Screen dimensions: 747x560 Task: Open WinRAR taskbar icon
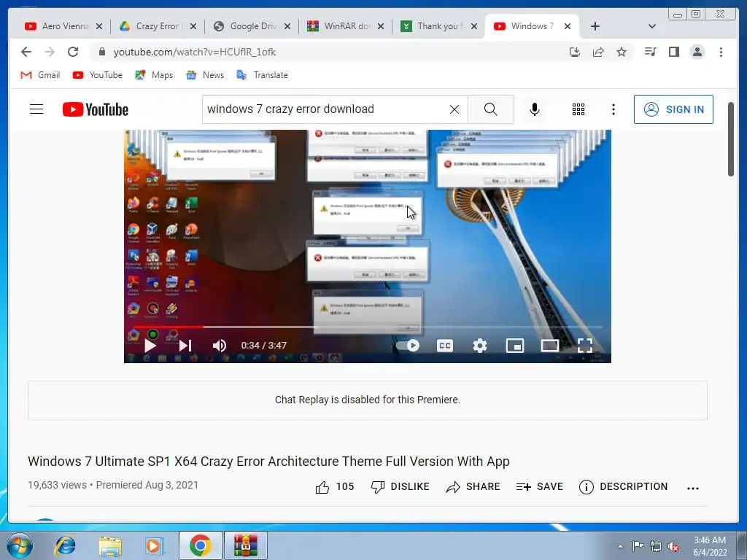(246, 545)
